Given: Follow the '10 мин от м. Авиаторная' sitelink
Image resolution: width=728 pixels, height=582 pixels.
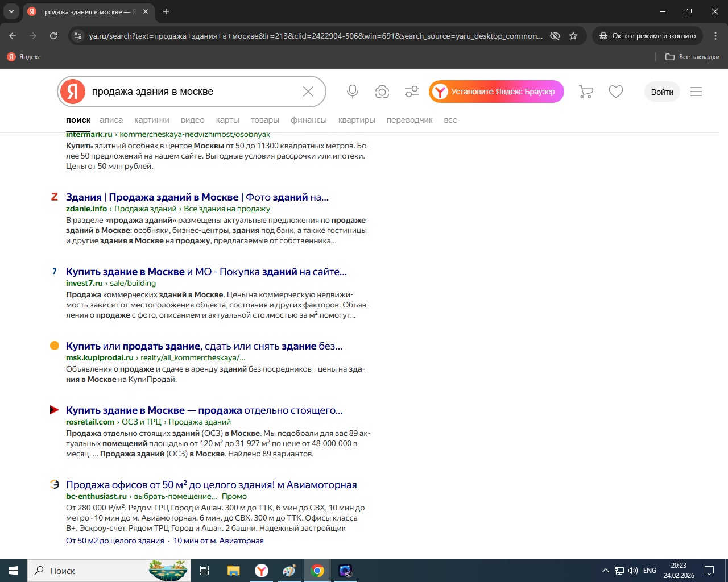Looking at the screenshot, I should 218,541.
